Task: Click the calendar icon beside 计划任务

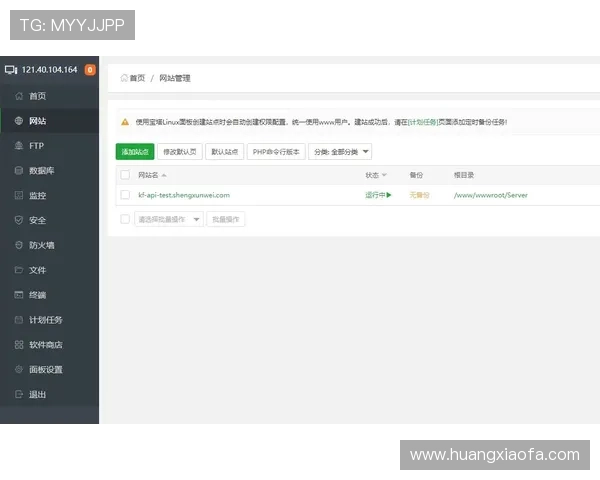Action: coord(19,320)
